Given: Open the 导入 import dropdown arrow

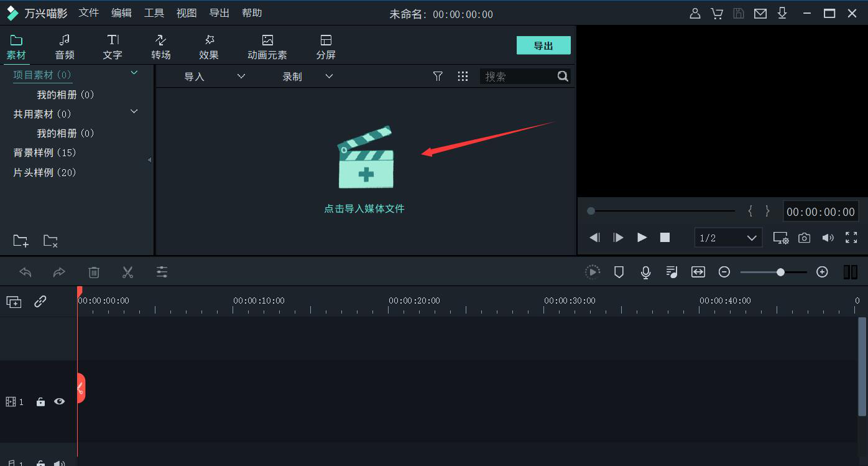Looking at the screenshot, I should [241, 76].
